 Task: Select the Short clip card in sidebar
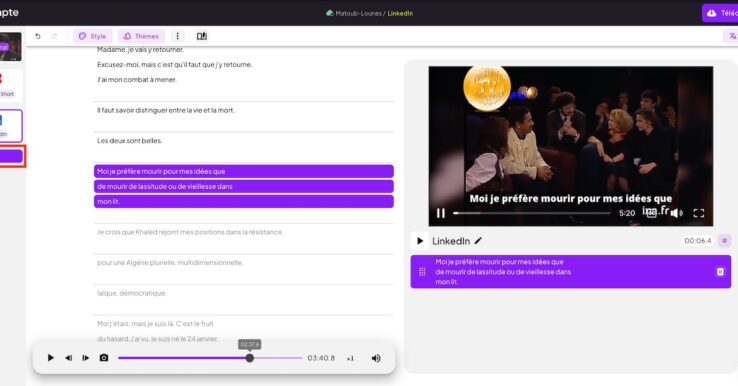(10, 86)
